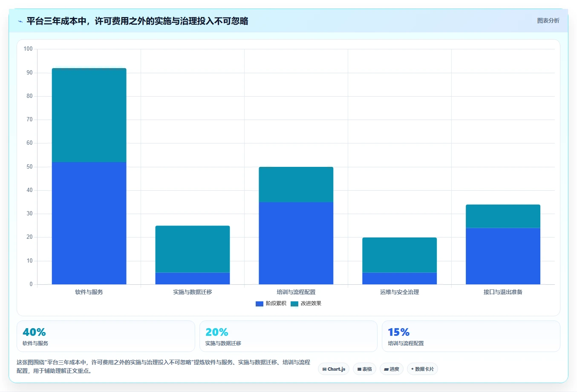This screenshot has height=392, width=577.
Task: Select the 表格 tag chip
Action: [x=364, y=369]
